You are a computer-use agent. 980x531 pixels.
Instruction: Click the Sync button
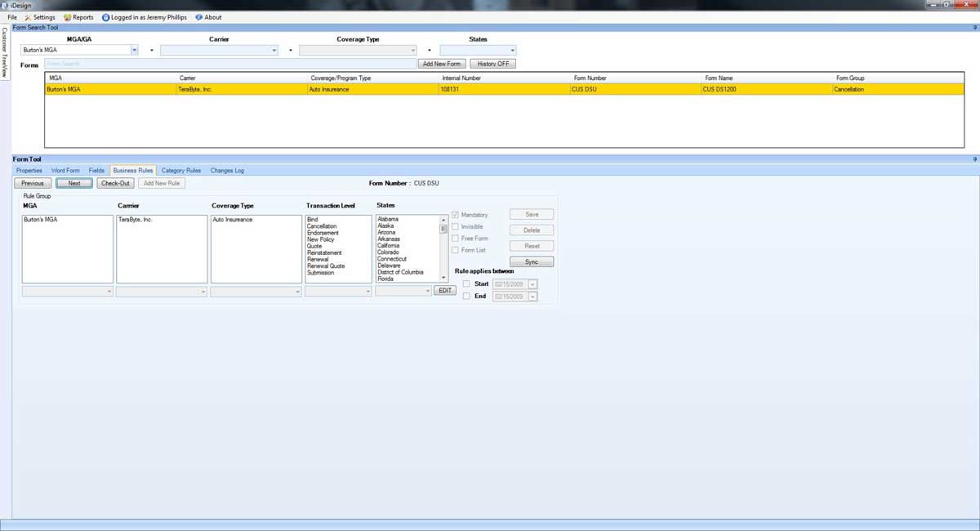532,261
